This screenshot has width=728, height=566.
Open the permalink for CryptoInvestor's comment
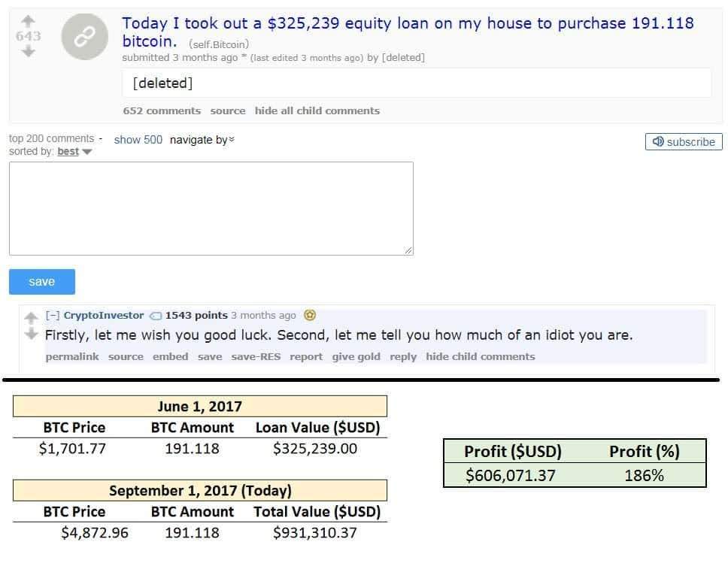72,356
